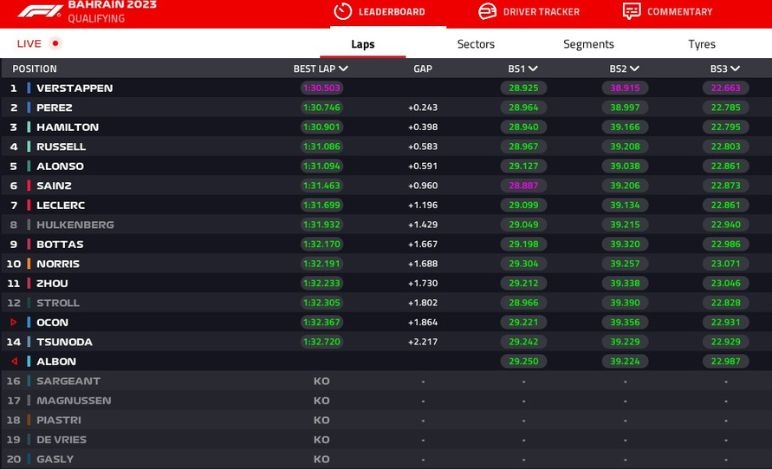Select driver LECLERC in the leaderboard
772x469 pixels.
pyautogui.click(x=61, y=205)
